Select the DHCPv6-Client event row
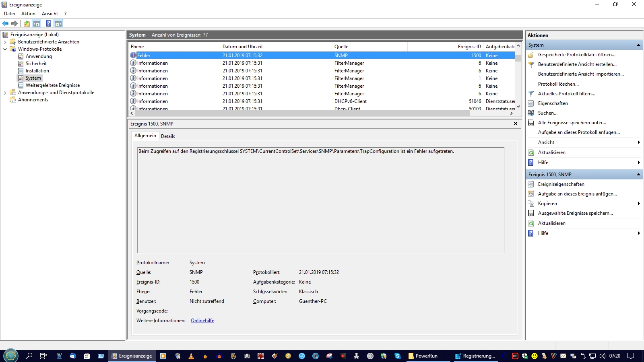 pos(321,101)
